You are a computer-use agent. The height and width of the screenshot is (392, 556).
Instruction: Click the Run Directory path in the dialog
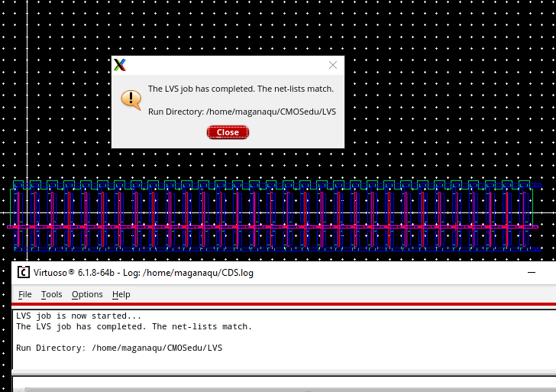click(242, 112)
